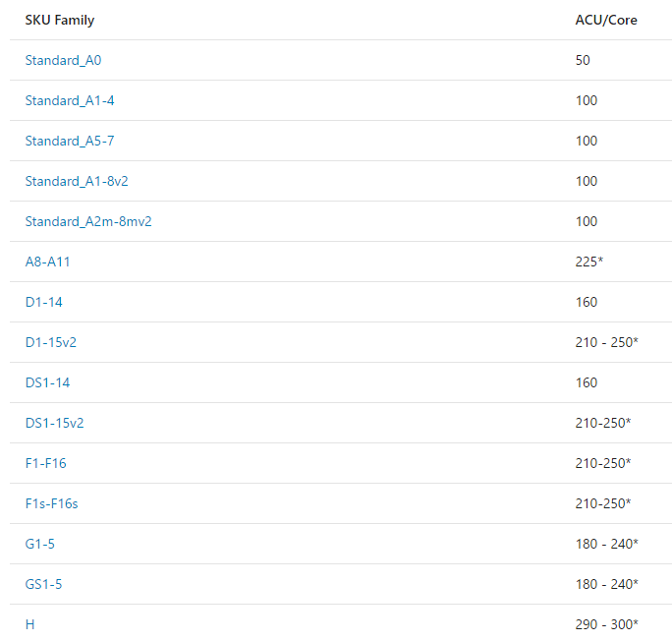Click the 290 - 300* value in H row
The image size is (672, 642).
click(606, 625)
